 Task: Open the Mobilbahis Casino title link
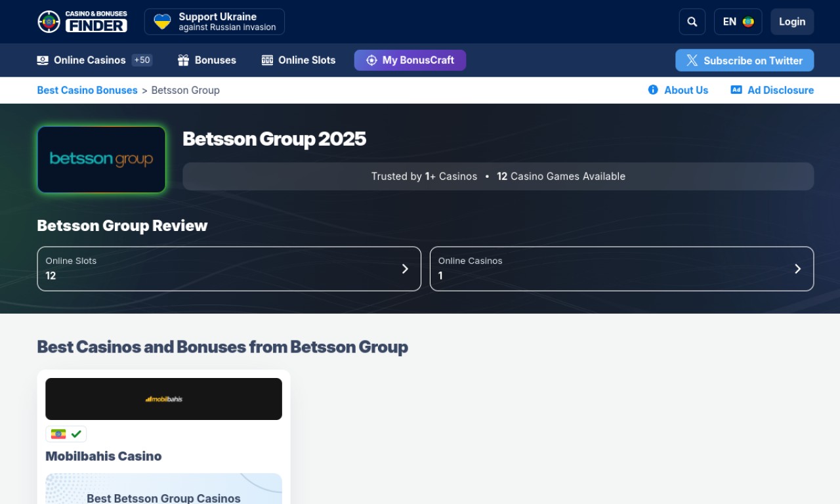click(104, 456)
